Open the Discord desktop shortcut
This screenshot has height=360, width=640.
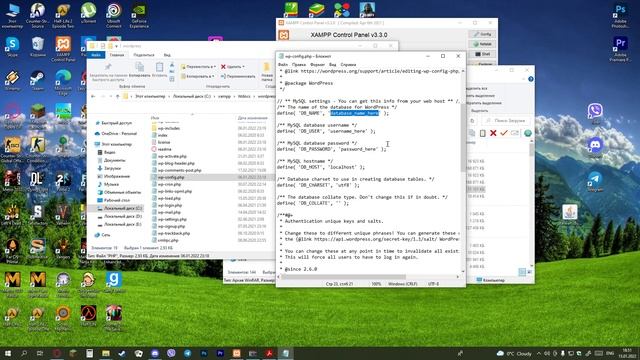click(595, 147)
